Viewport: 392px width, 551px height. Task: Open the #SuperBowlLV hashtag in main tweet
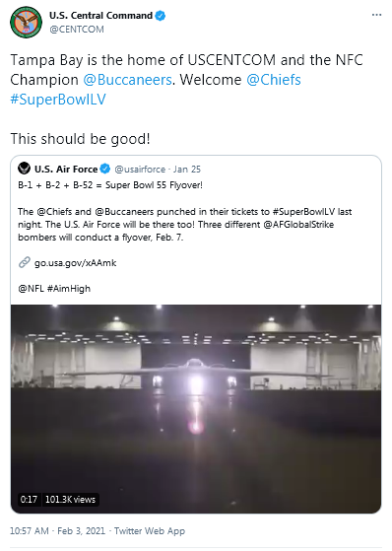pyautogui.click(x=58, y=100)
